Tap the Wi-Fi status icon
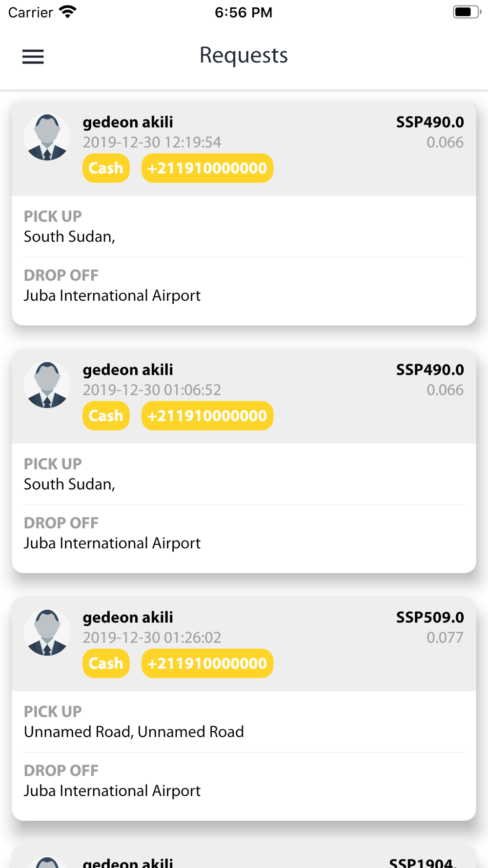The image size is (488, 868). [67, 12]
